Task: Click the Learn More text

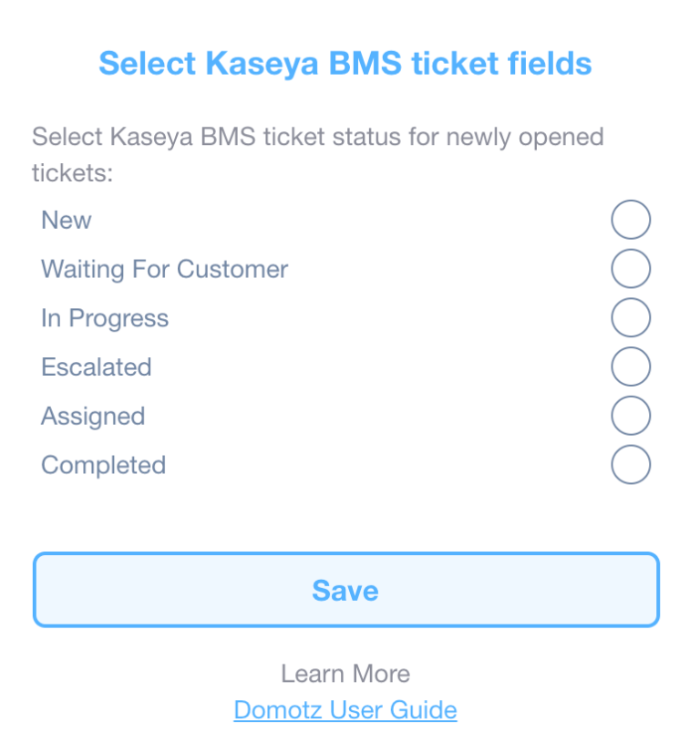Action: point(345,673)
